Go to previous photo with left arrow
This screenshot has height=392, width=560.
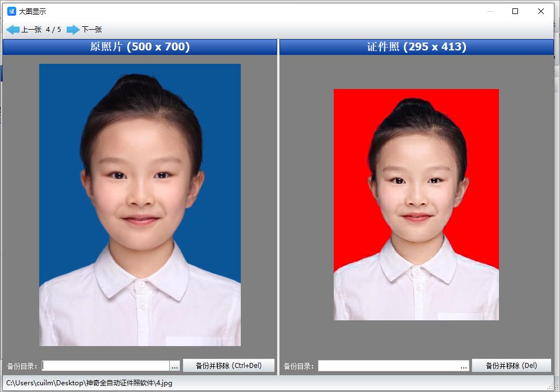(13, 30)
